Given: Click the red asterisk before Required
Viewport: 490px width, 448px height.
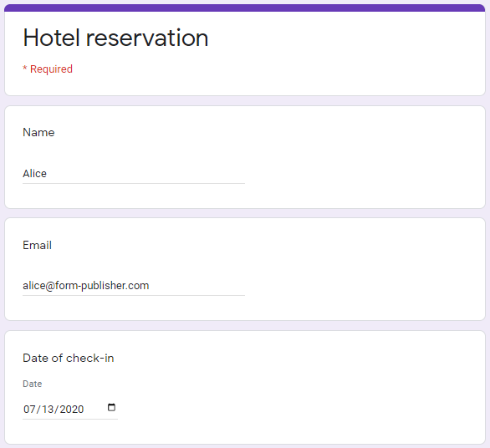Looking at the screenshot, I should point(25,68).
